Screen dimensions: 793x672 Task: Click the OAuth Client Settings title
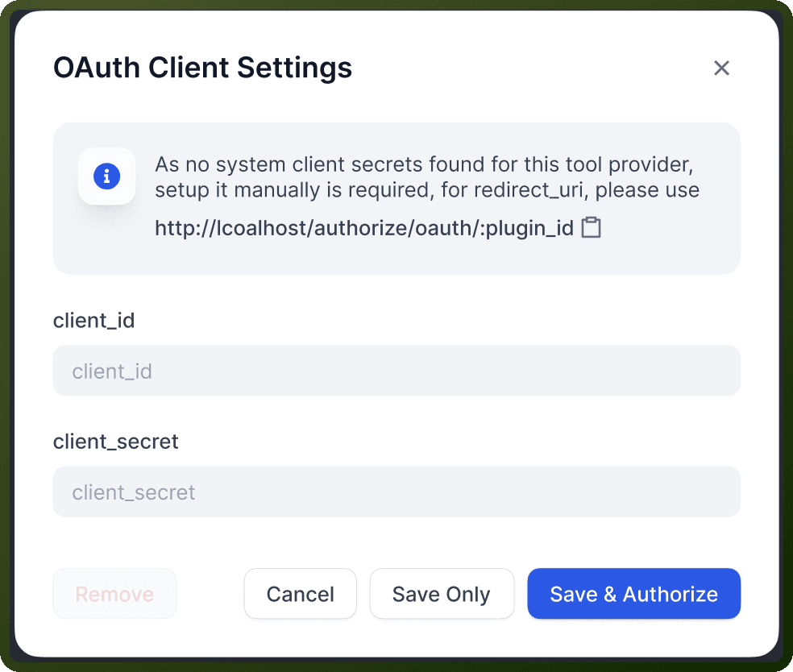tap(203, 68)
